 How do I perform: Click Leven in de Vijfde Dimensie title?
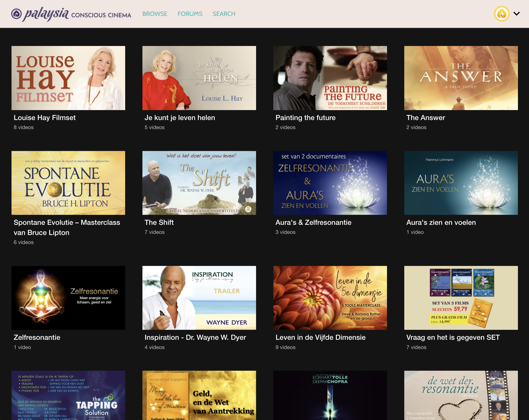[x=320, y=337]
